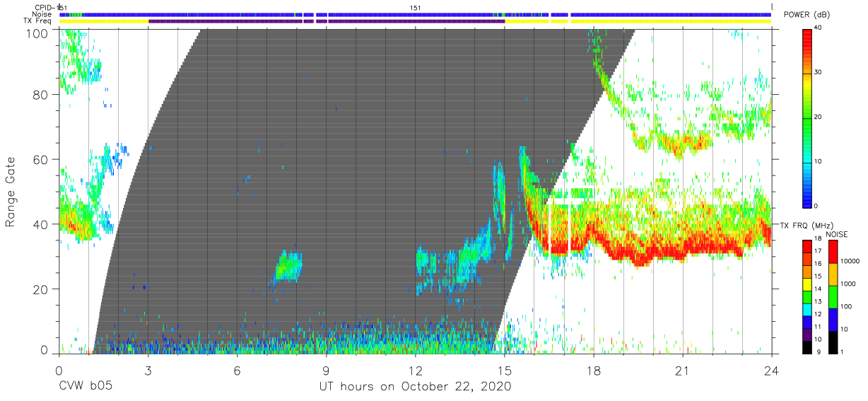Click the TX FRQ (MHz) color bar
868x401 pixels.
pos(807,296)
